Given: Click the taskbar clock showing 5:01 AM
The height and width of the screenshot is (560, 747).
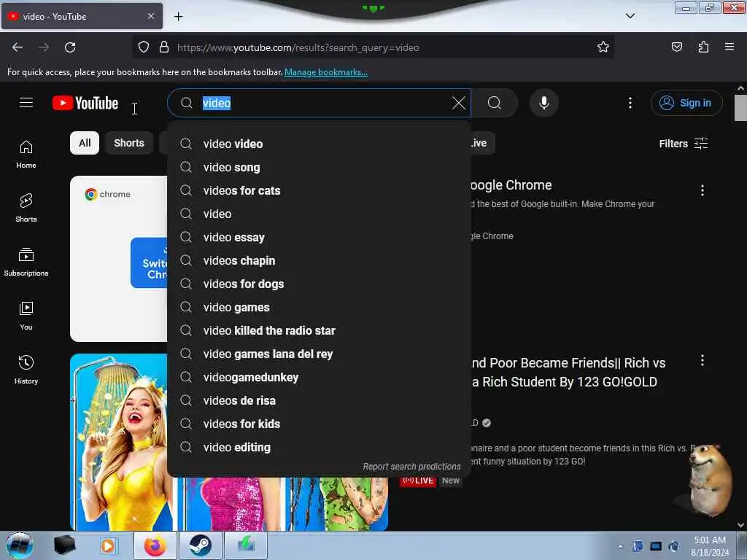Looking at the screenshot, I should point(710,545).
